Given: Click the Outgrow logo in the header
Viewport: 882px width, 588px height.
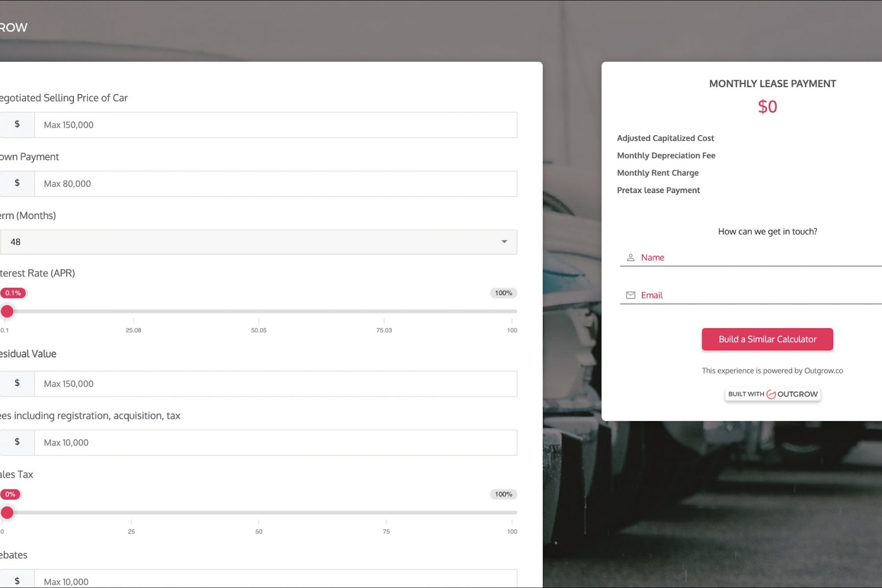Looking at the screenshot, I should tap(14, 27).
